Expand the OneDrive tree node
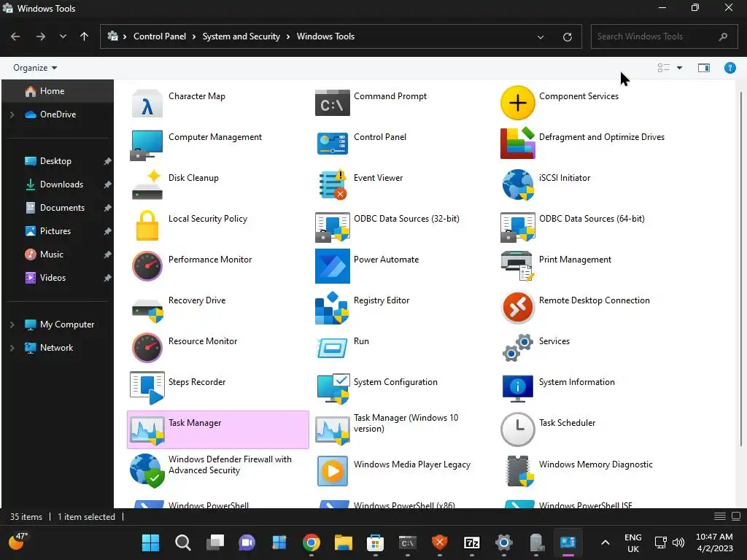The image size is (747, 560). pos(12,114)
